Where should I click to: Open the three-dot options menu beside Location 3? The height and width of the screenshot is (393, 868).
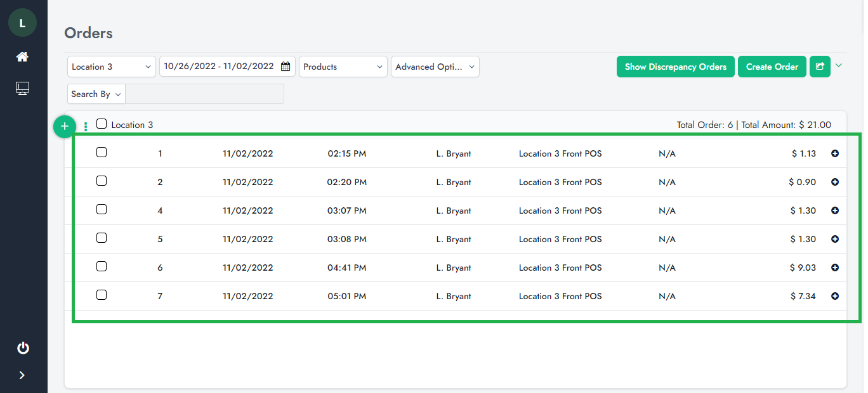86,126
